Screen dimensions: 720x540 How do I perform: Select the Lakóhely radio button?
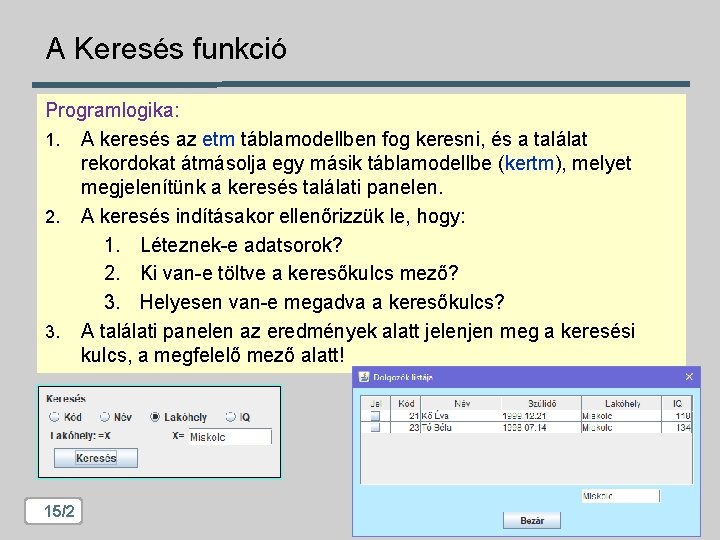155,416
